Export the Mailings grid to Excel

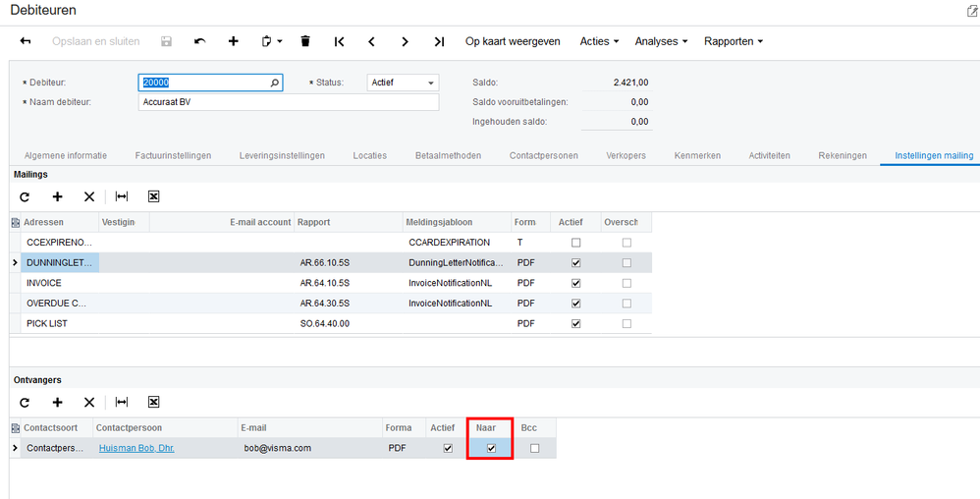(x=154, y=196)
